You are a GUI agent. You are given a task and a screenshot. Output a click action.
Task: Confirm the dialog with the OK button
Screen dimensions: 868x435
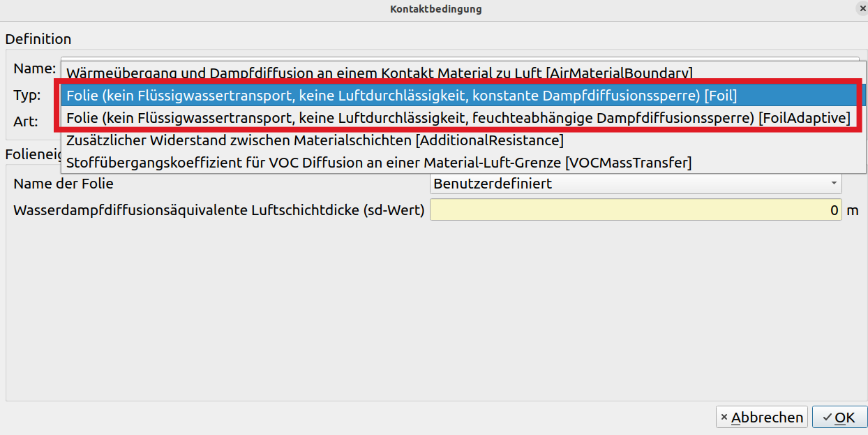(x=839, y=418)
